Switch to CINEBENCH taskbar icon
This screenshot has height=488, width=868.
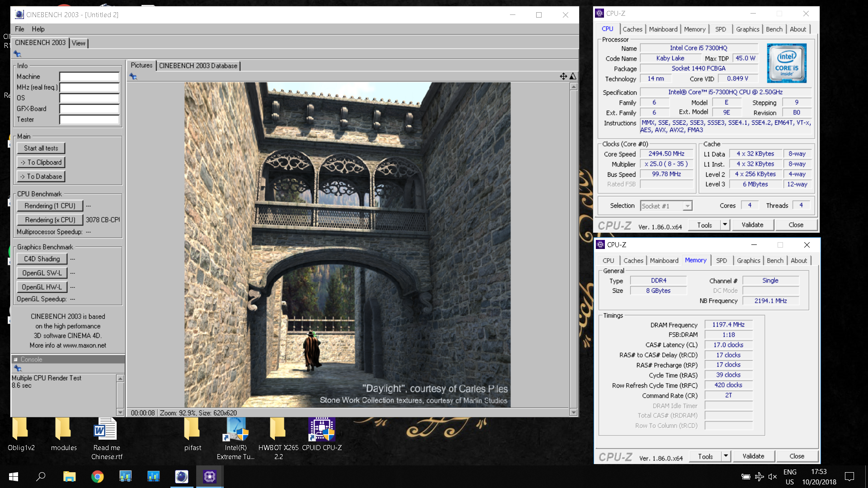181,477
